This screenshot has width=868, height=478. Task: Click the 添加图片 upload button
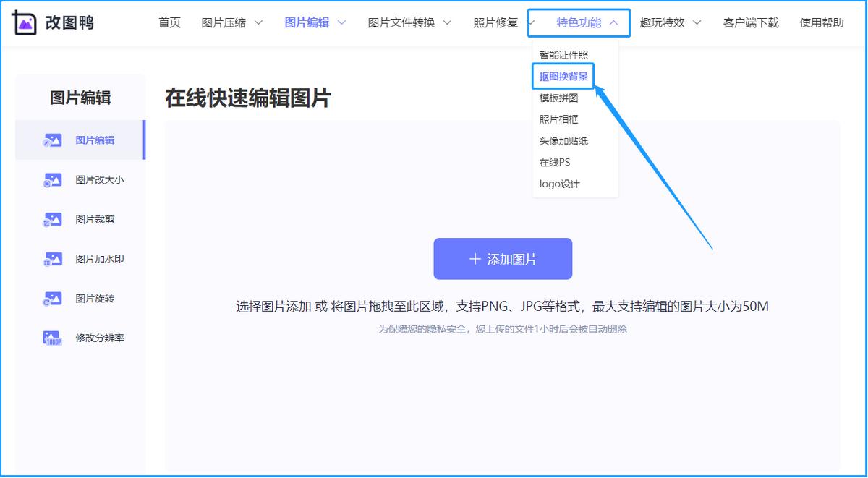502,258
